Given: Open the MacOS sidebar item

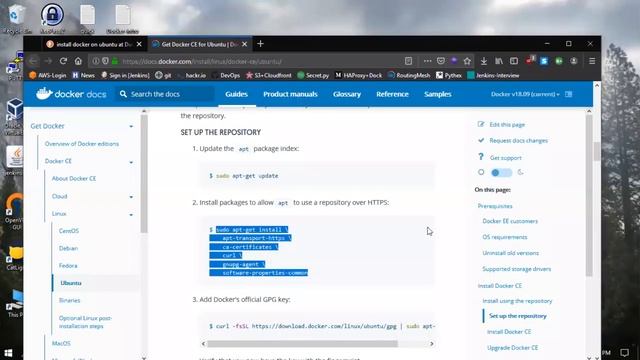Looking at the screenshot, I should coord(61,343).
